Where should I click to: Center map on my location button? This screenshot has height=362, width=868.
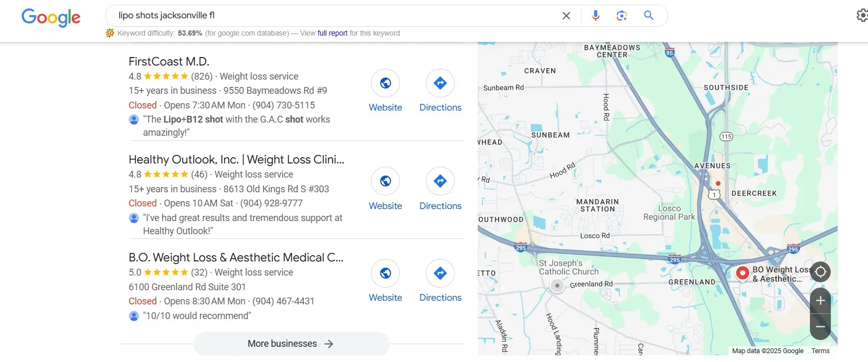point(820,272)
